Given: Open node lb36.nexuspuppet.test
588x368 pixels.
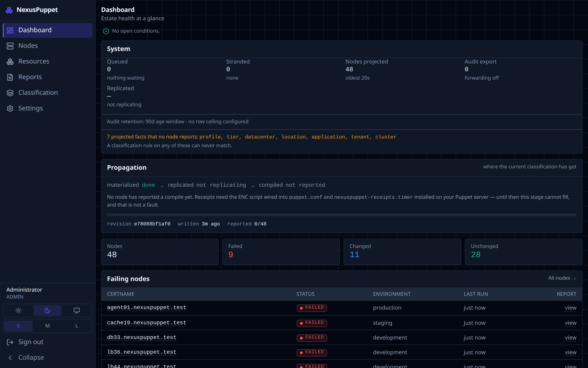Looking at the screenshot, I should pos(142,352).
